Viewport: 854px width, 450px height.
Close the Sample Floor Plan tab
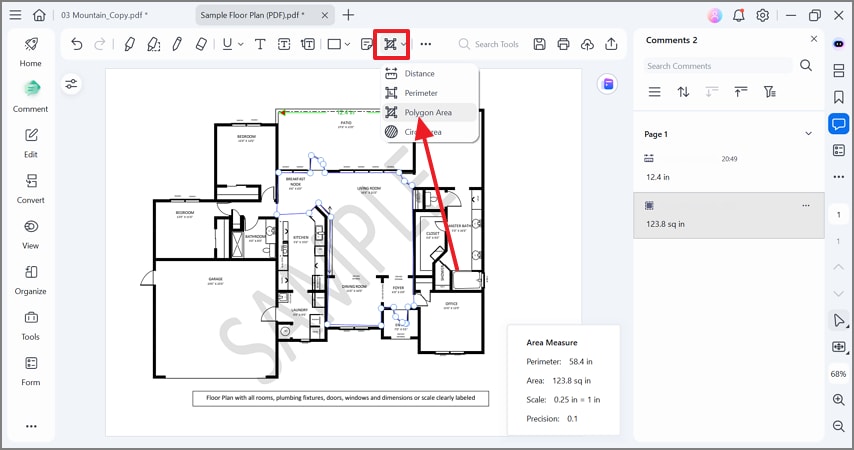tap(325, 15)
